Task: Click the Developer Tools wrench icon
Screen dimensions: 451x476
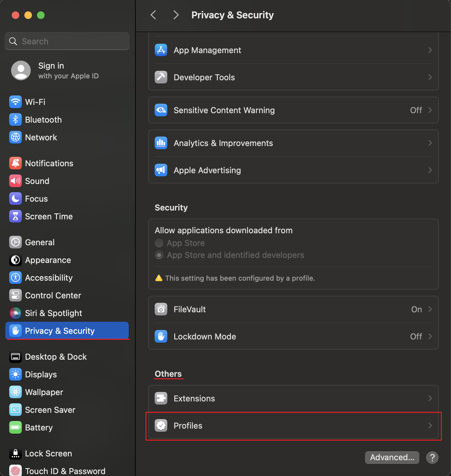Action: click(x=161, y=77)
